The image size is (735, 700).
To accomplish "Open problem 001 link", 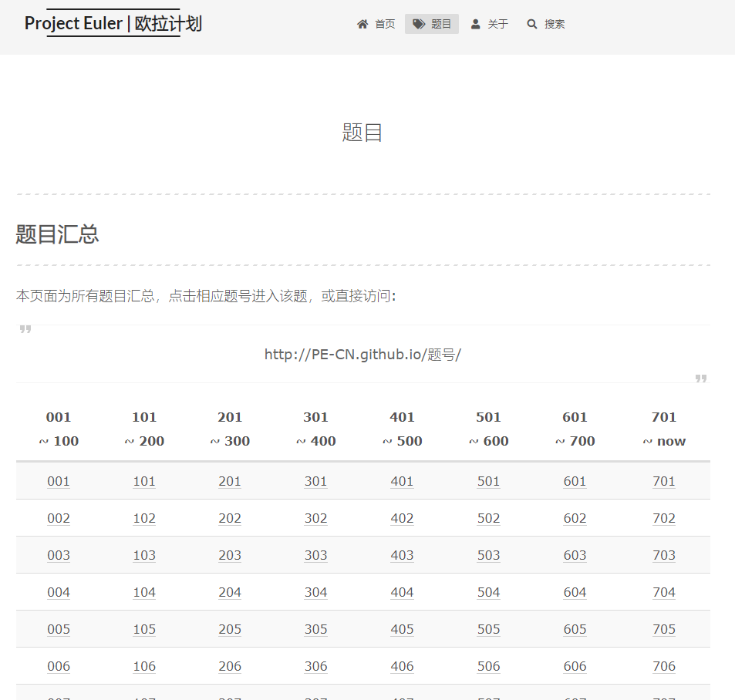I will [x=59, y=481].
